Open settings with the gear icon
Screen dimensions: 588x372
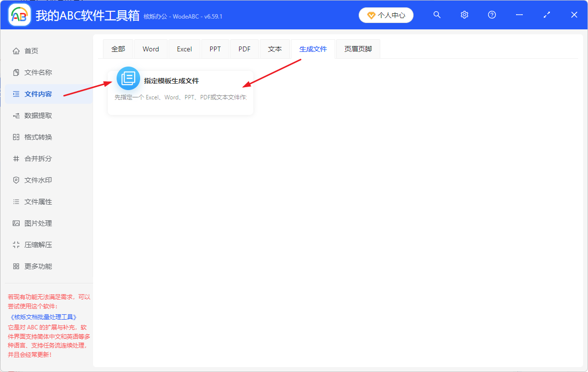pos(464,15)
